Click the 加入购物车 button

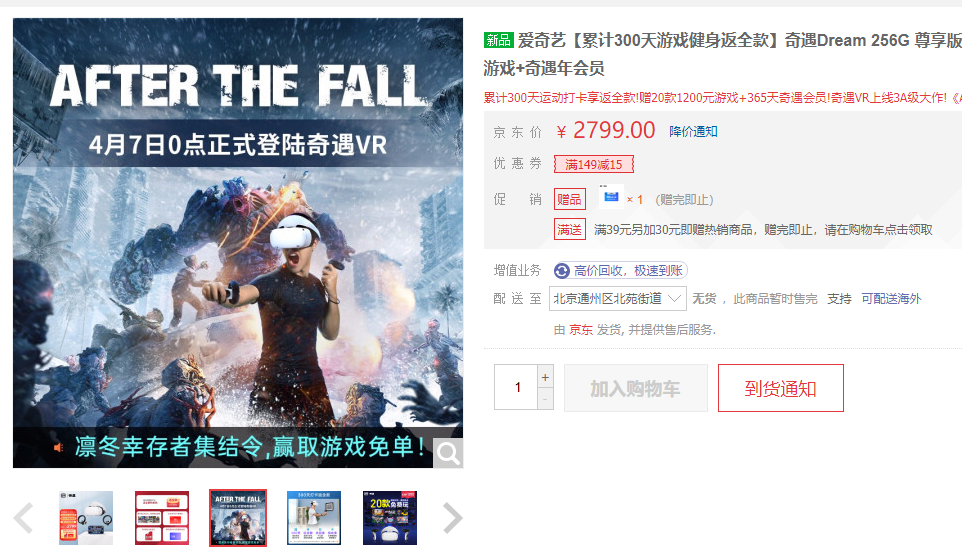tap(636, 388)
